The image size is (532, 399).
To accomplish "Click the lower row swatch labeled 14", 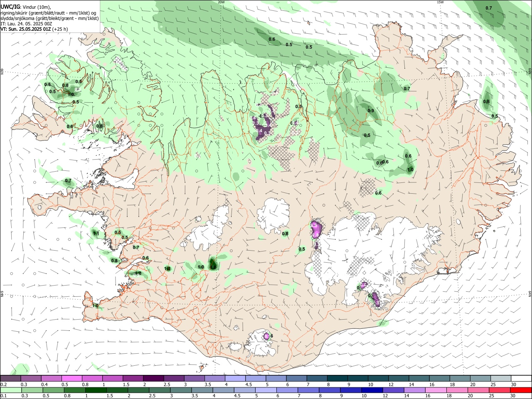I will point(415,390).
